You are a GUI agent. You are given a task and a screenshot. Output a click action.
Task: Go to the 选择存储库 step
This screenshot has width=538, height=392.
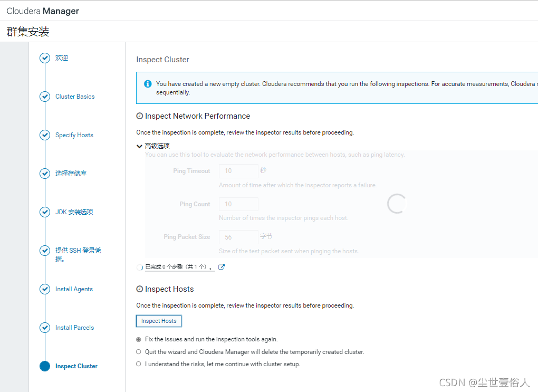(x=71, y=174)
